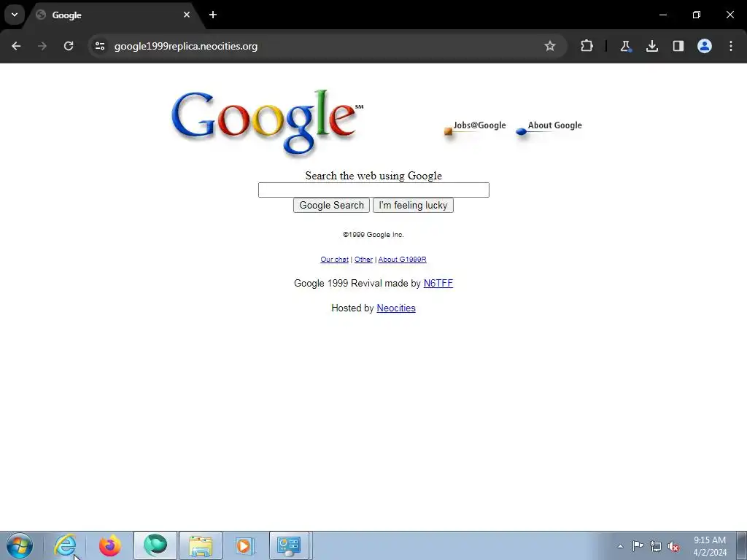Screen dimensions: 747x560
Task: Click the forward navigation arrow
Action: pos(42,46)
